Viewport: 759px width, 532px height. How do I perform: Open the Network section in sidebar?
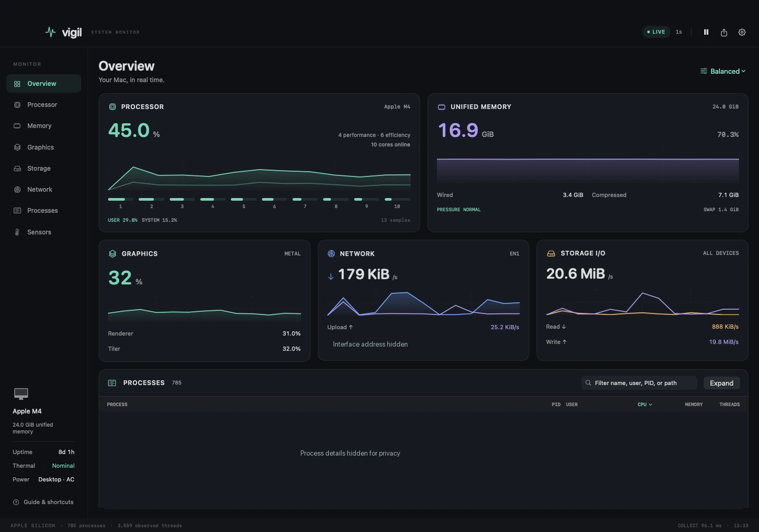pyautogui.click(x=44, y=190)
